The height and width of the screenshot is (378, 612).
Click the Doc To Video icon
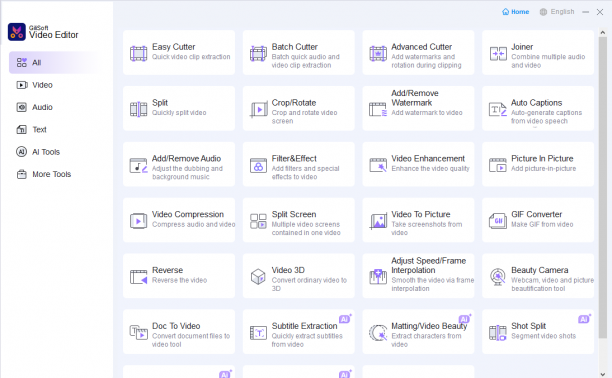click(x=139, y=333)
